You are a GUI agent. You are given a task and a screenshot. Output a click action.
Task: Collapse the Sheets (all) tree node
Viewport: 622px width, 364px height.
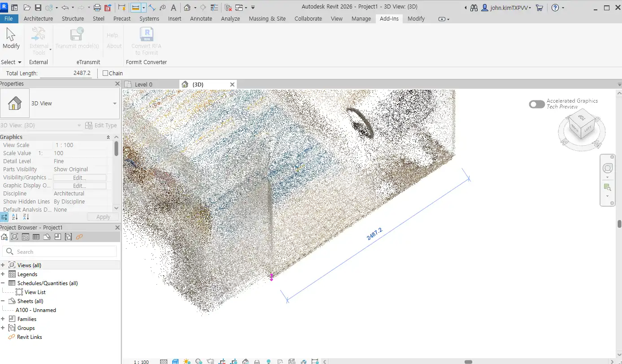[3, 301]
